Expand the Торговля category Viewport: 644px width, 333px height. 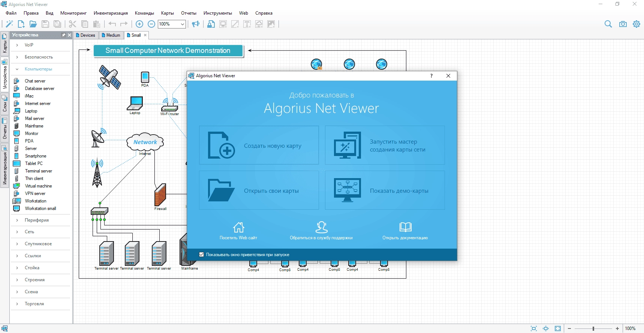(17, 304)
